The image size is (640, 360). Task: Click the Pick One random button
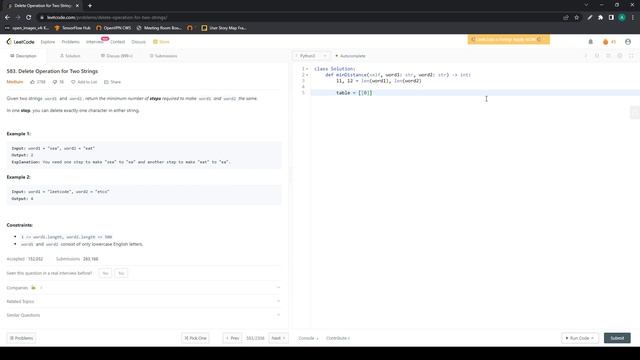pos(195,338)
